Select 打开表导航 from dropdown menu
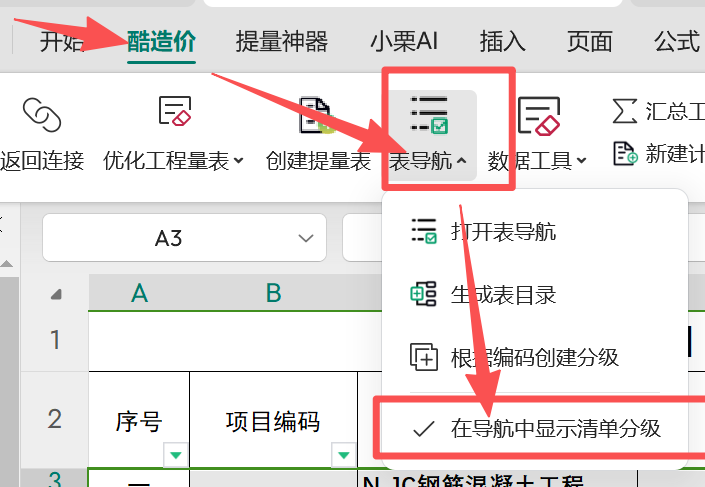705x487 pixels. 502,232
